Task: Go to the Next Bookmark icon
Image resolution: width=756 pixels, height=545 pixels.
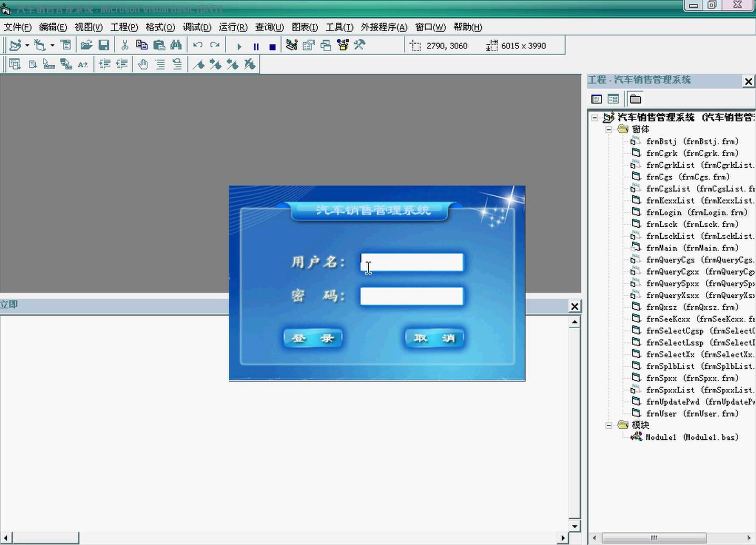Action: point(216,64)
